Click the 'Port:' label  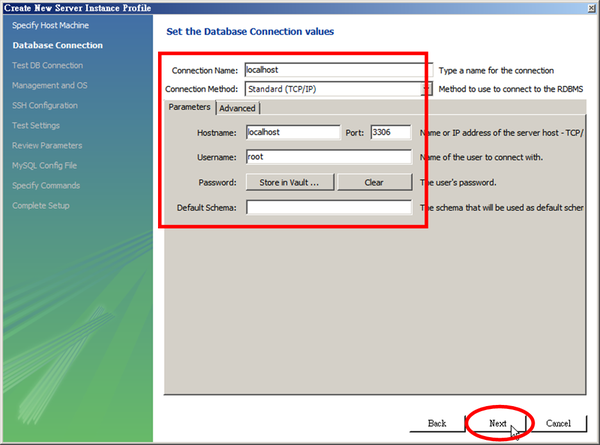coord(355,133)
